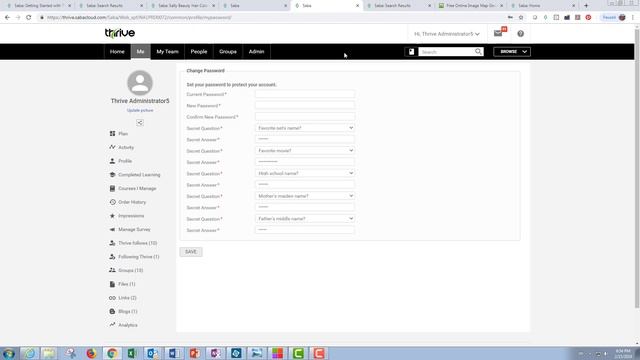
Task: Open PowerPoint from the taskbar
Action: pos(194,353)
